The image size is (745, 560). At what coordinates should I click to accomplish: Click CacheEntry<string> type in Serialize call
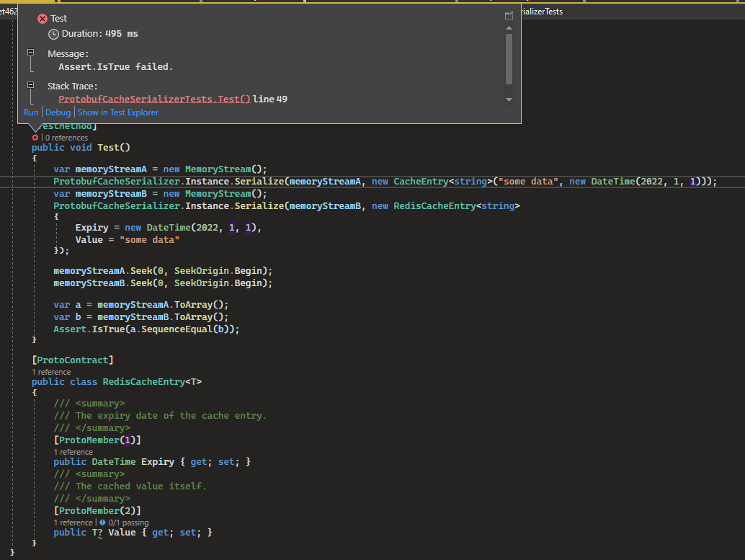[443, 182]
